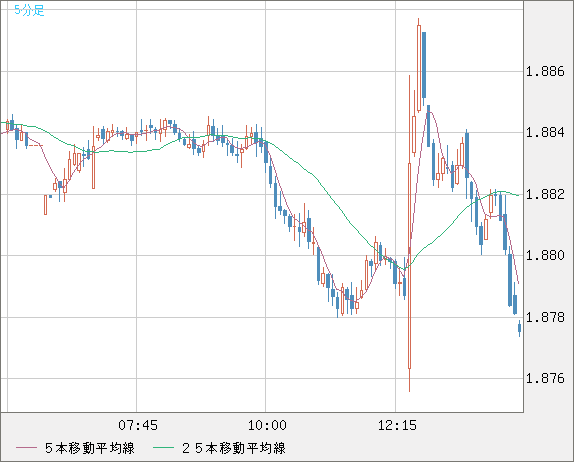The image size is (574, 462).
Task: Click the 25本移動平均線 legend text
Action: (234, 448)
